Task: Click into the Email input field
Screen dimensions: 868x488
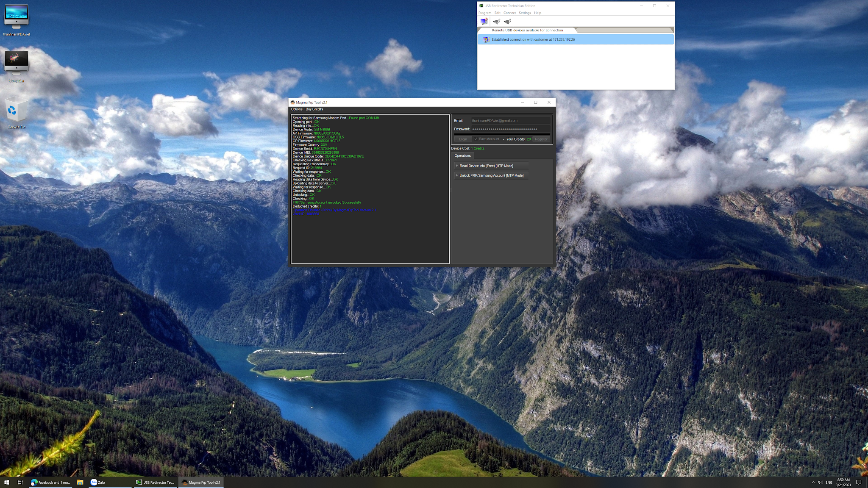Action: point(510,121)
